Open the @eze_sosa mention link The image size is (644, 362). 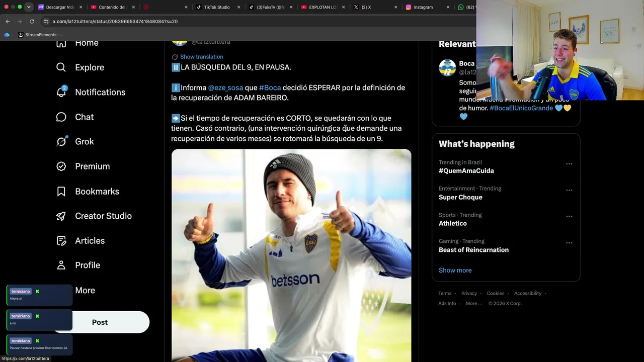225,87
